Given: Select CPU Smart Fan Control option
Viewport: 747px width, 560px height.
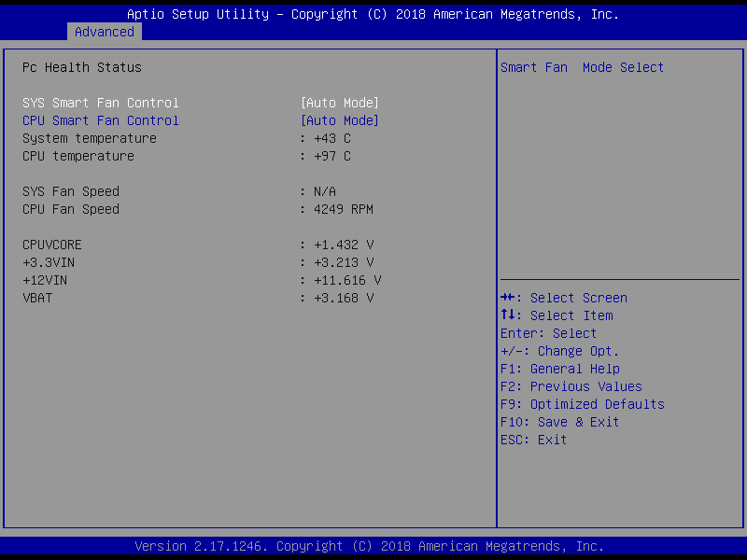Looking at the screenshot, I should coord(101,120).
